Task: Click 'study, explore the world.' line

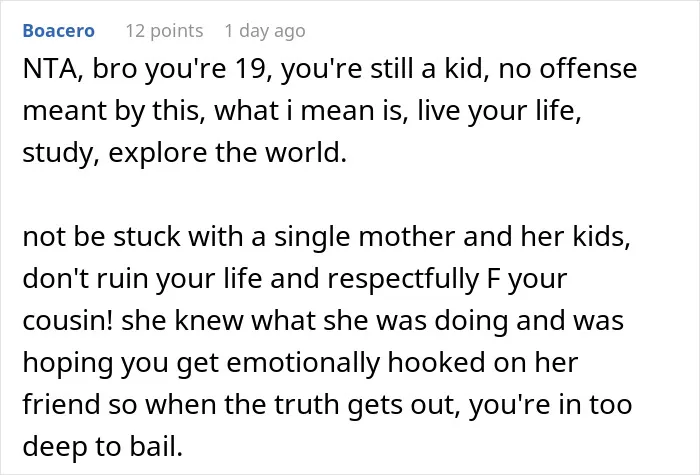Action: [x=184, y=153]
